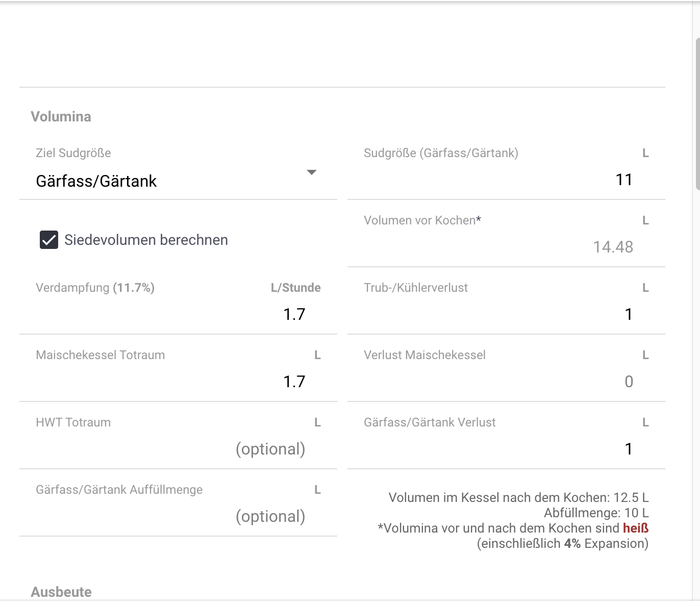Viewport: 700px width, 606px height.
Task: Open the Ziel Sudgröße dropdown arrow
Action: click(311, 172)
